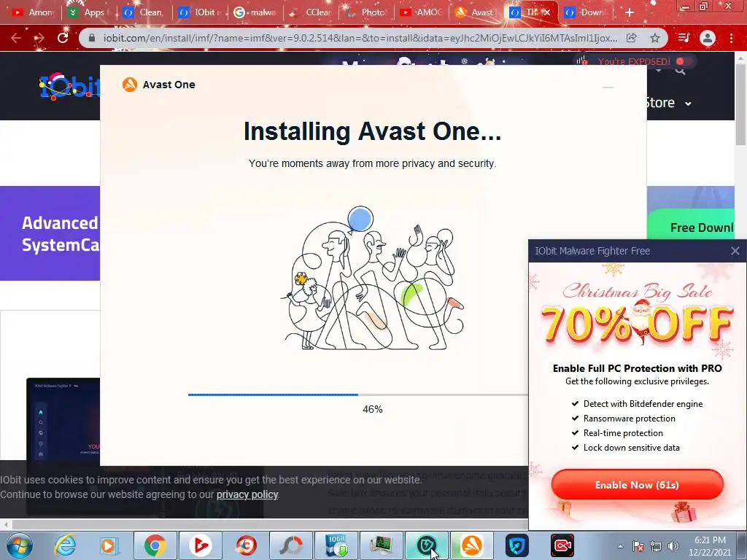Click the Avast install progress bar
Image resolution: width=747 pixels, height=560 pixels.
pos(358,394)
